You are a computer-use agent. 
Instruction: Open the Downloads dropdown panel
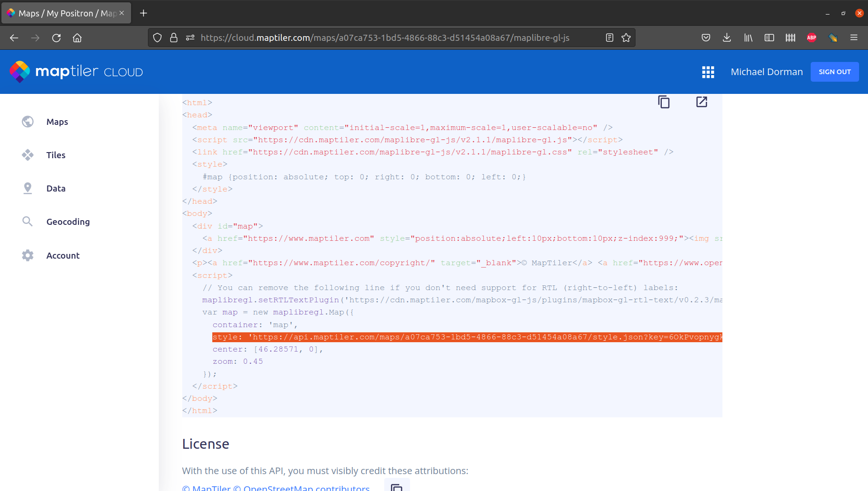tap(727, 38)
